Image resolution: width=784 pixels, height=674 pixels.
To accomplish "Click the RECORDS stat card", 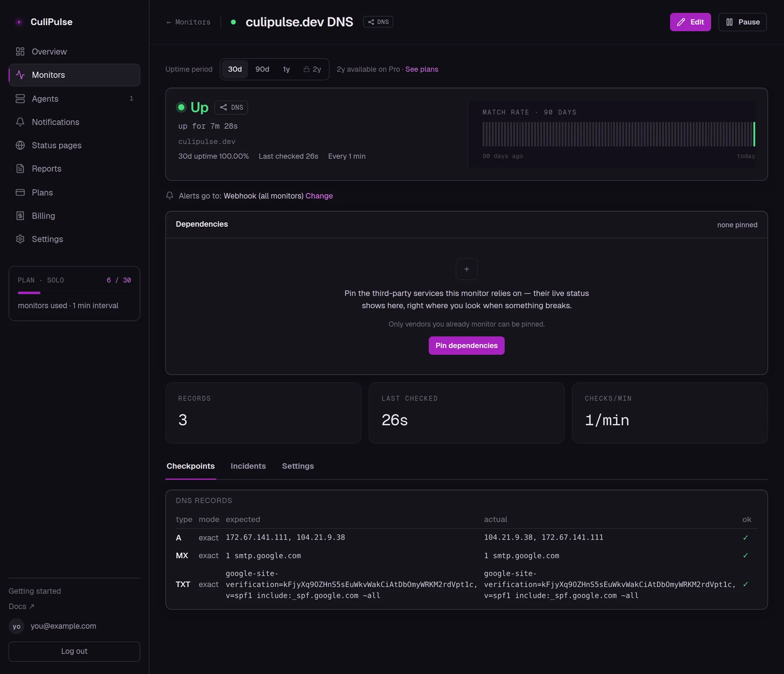I will (263, 413).
